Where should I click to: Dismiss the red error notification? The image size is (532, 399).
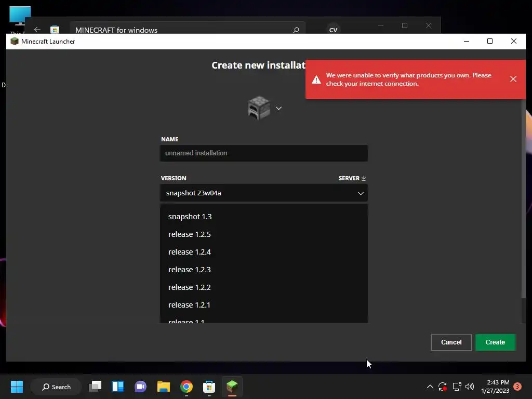point(513,79)
